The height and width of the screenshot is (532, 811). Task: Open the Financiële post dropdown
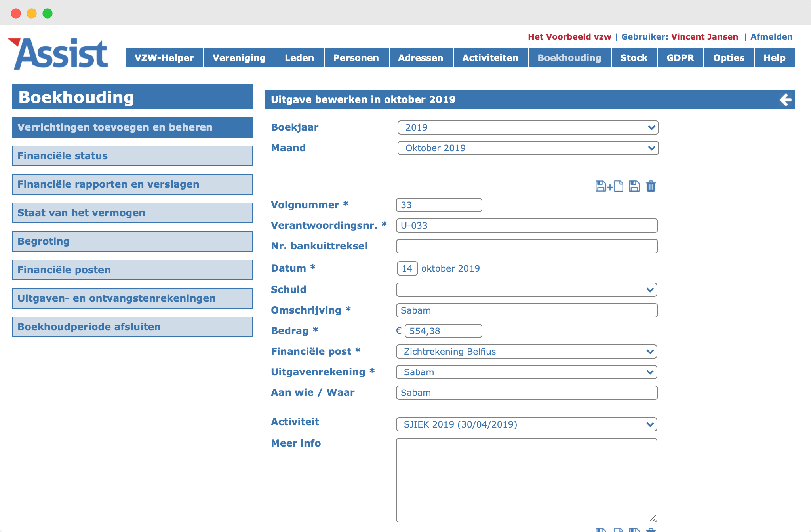pyautogui.click(x=527, y=351)
